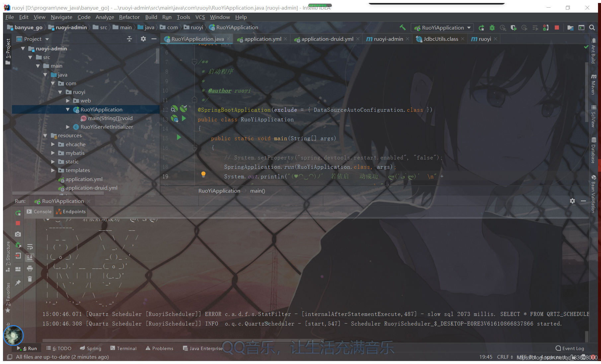Clear the console with the trash icon

point(30,279)
